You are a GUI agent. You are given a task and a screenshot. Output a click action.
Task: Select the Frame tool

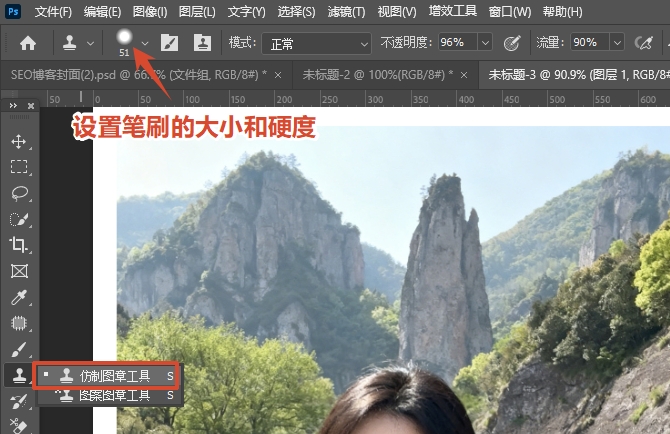coord(19,271)
